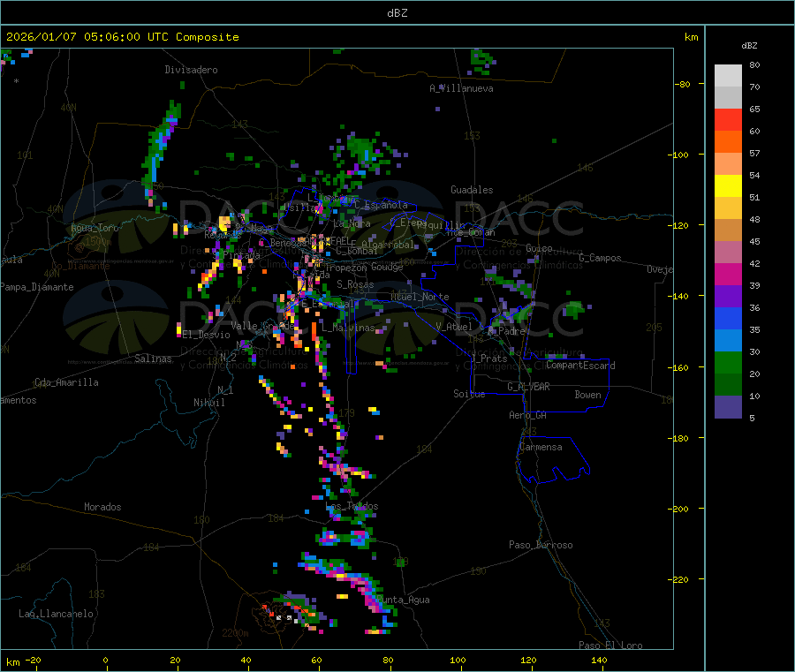Click the Salinas location label
The height and width of the screenshot is (672, 795).
(153, 359)
